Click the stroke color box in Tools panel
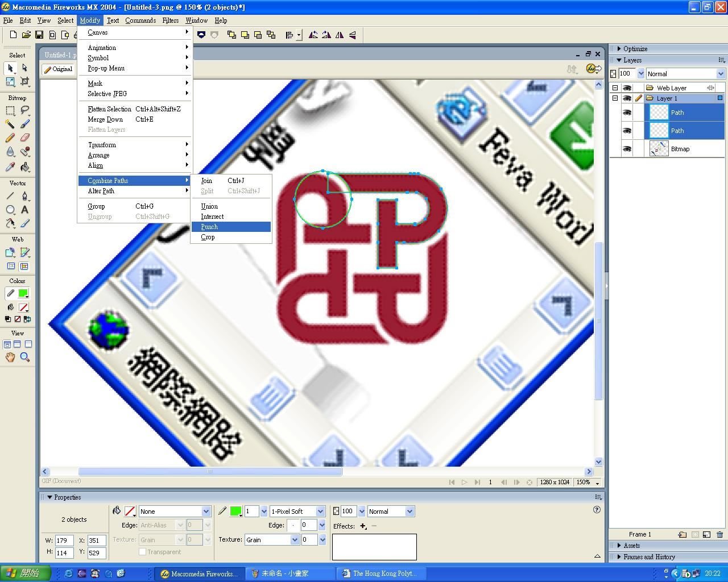This screenshot has width=728, height=582. click(x=23, y=293)
